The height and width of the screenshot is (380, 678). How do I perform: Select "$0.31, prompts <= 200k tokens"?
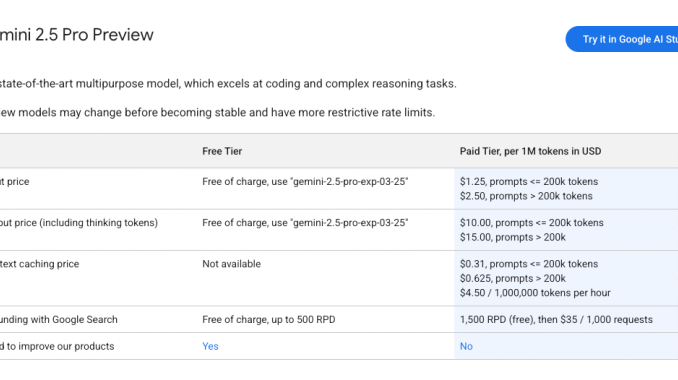tap(529, 264)
